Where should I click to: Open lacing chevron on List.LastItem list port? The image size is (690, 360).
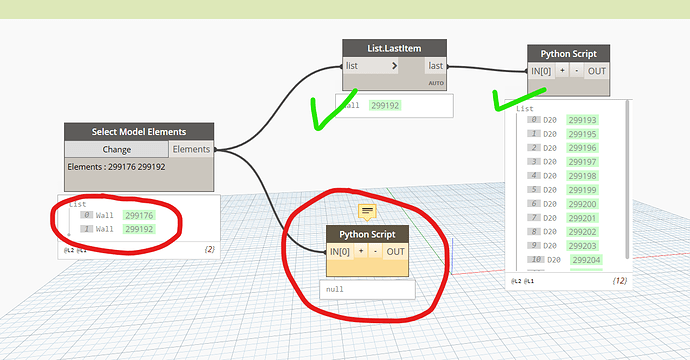pyautogui.click(x=394, y=66)
